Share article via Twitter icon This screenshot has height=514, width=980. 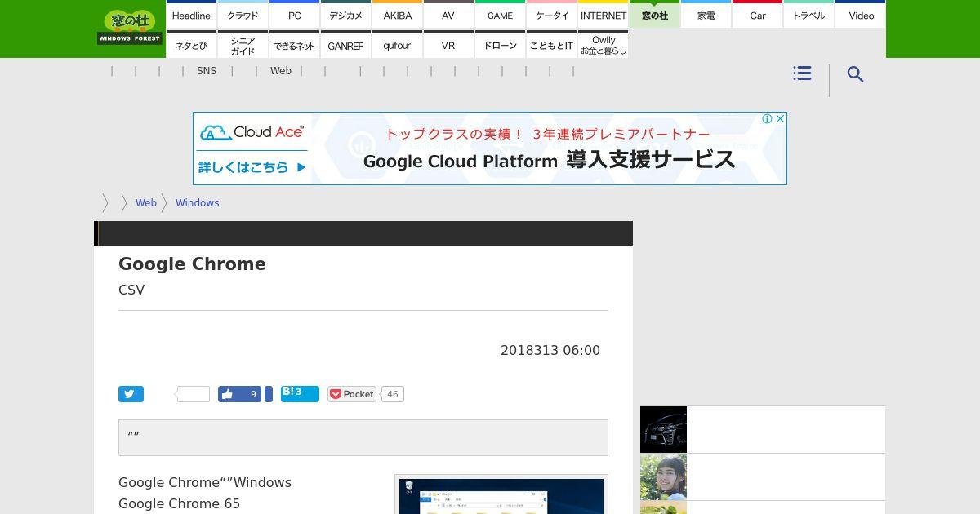click(x=131, y=394)
